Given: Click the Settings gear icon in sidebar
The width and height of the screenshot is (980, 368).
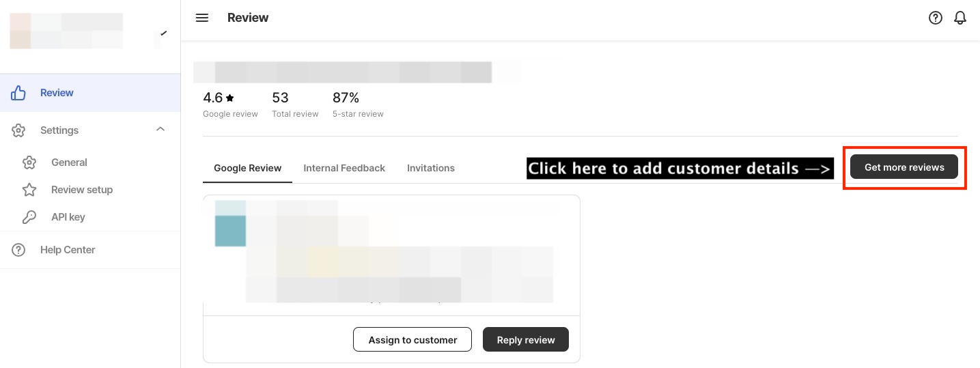Looking at the screenshot, I should (x=18, y=130).
